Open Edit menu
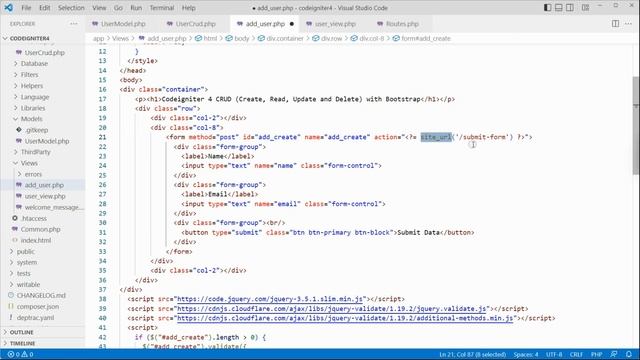Image resolution: width=640 pixels, height=360 pixels. pos(44,8)
